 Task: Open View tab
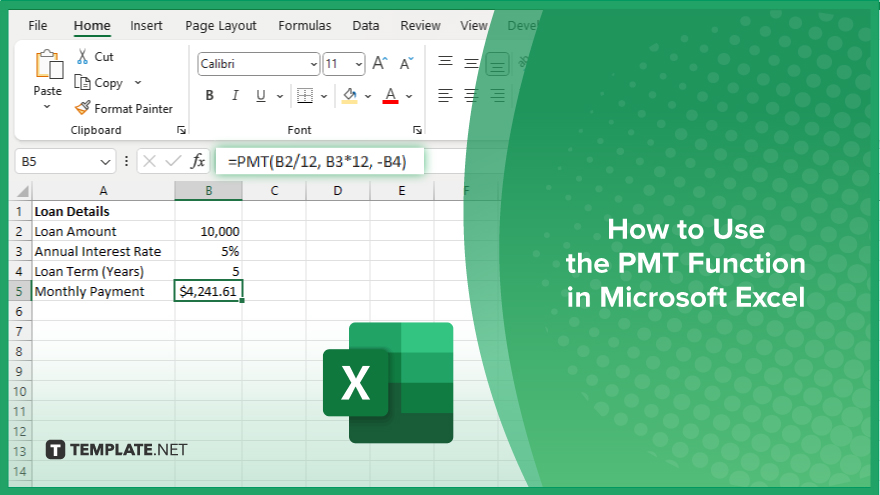click(x=473, y=26)
